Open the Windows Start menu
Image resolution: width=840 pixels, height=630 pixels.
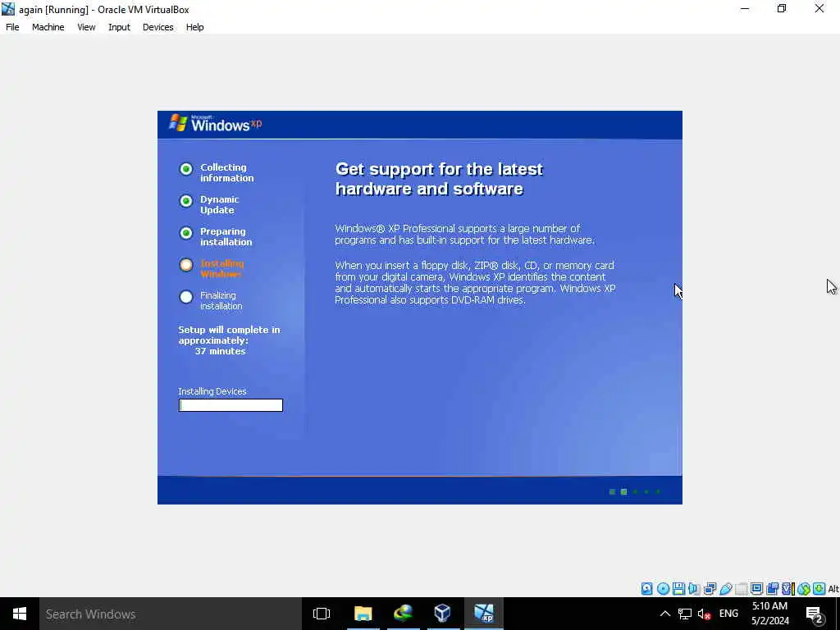[x=20, y=614]
